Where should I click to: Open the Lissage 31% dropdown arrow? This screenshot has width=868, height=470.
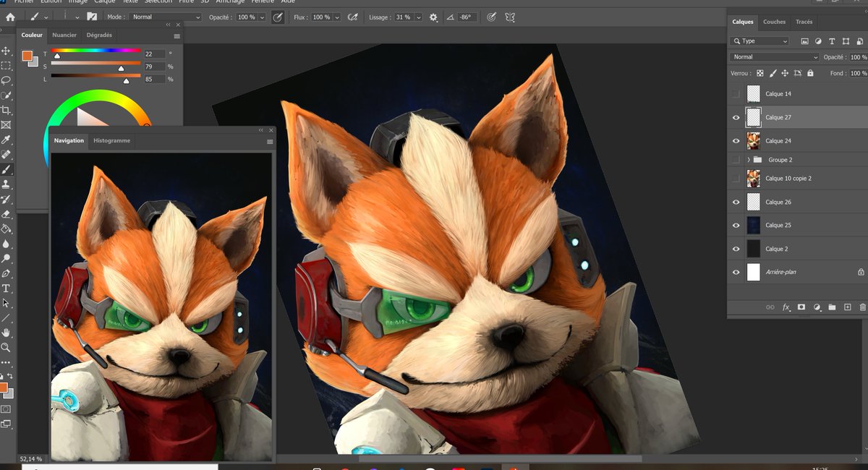click(x=419, y=17)
